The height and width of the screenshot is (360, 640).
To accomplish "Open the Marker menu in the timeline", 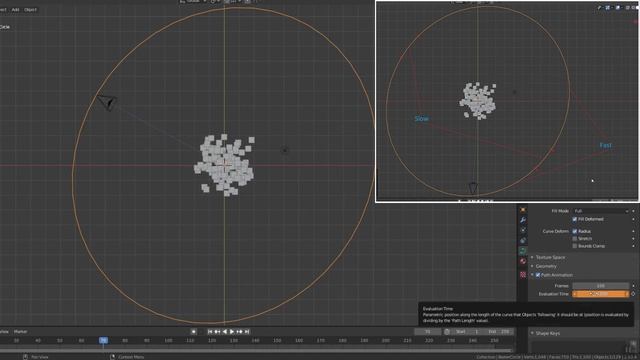I will (20, 332).
